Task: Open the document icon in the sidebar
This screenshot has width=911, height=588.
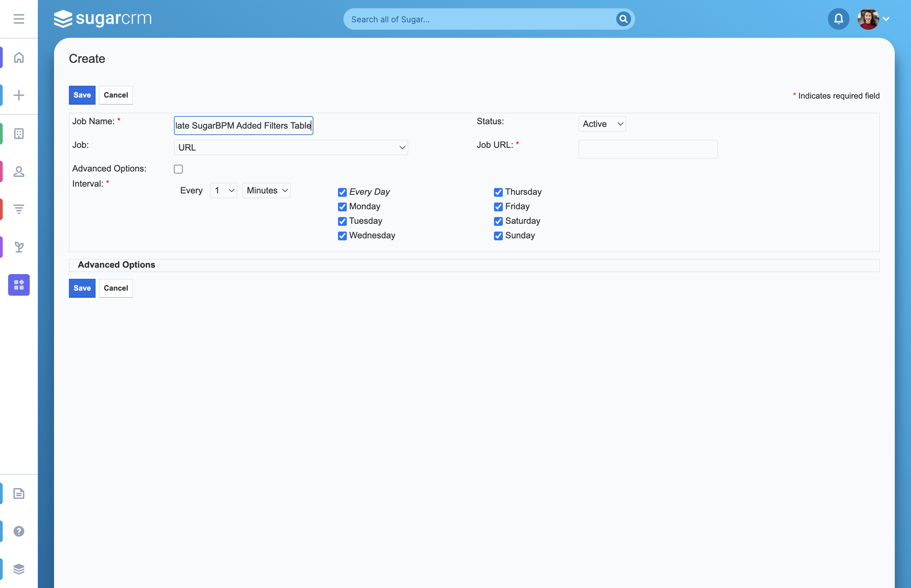Action: [x=19, y=493]
